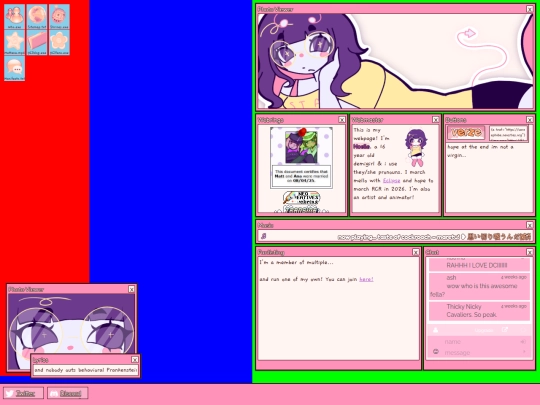Click the pop-out icon in Chat toolbar
This screenshot has width=540, height=405.
505,330
